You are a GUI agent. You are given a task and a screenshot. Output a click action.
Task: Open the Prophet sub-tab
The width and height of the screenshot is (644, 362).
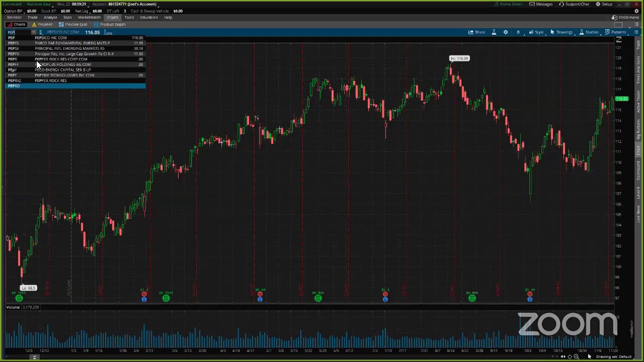[x=42, y=24]
